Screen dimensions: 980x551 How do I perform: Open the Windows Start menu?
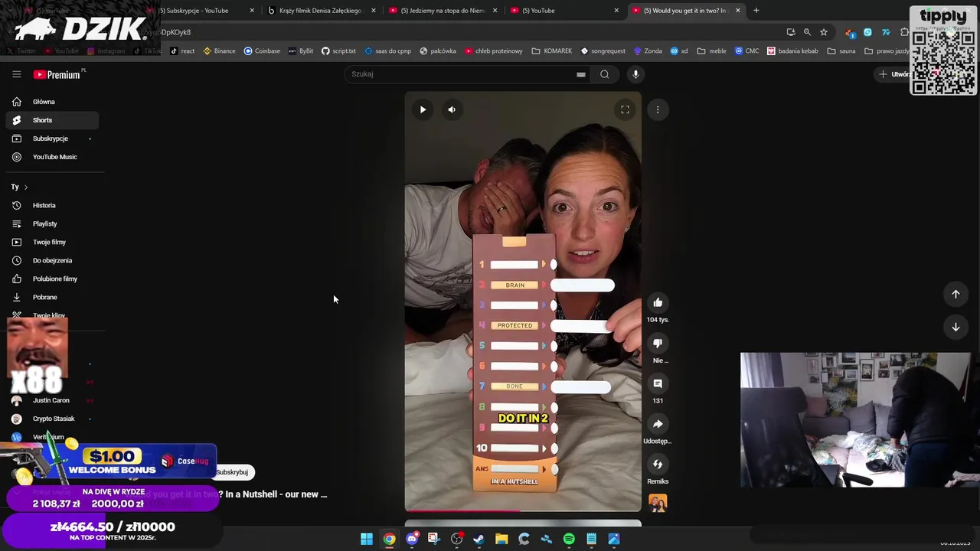pos(367,539)
